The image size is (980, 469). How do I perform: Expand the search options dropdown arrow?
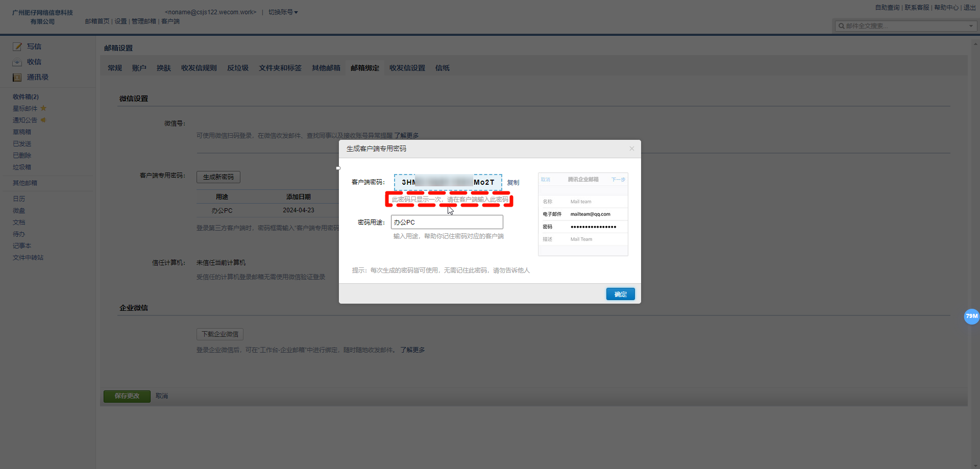pos(970,26)
